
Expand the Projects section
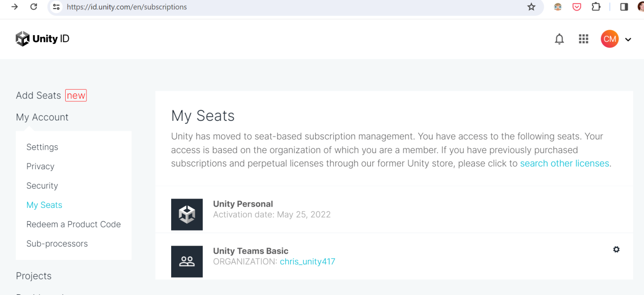[34, 276]
